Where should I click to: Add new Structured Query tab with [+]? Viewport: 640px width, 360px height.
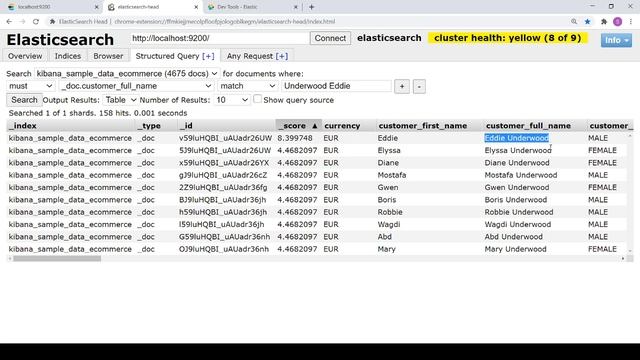click(x=208, y=56)
